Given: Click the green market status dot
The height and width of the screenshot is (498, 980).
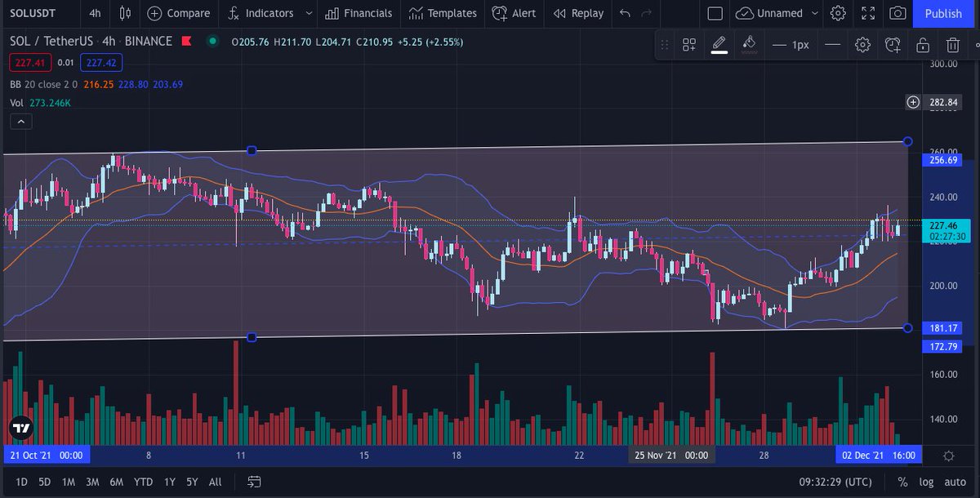Looking at the screenshot, I should (213, 41).
